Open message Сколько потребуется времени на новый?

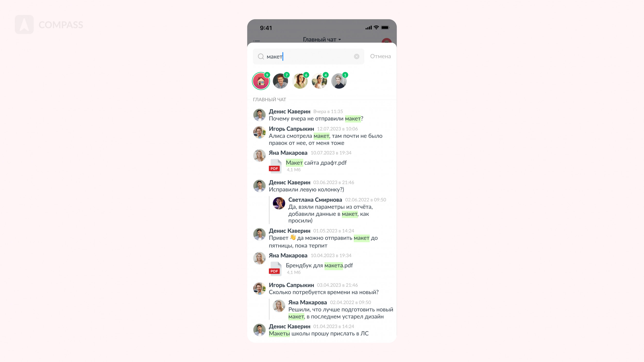pos(324,292)
